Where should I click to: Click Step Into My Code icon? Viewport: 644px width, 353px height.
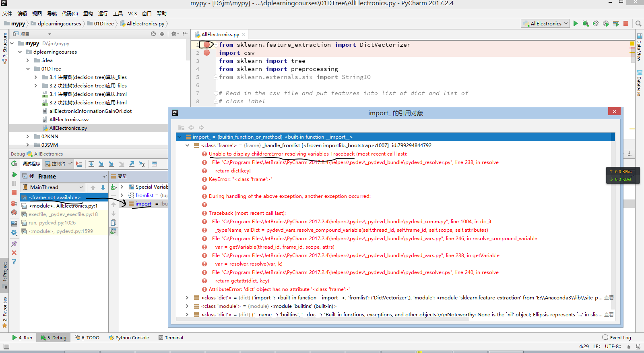click(111, 164)
